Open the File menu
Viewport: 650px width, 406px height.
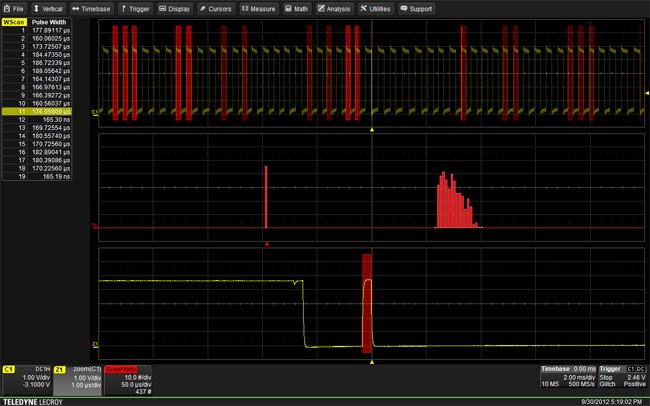[16, 8]
